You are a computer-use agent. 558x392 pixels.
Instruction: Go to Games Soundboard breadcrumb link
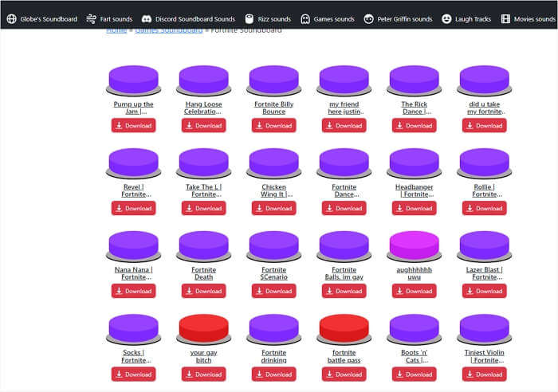[x=167, y=30]
